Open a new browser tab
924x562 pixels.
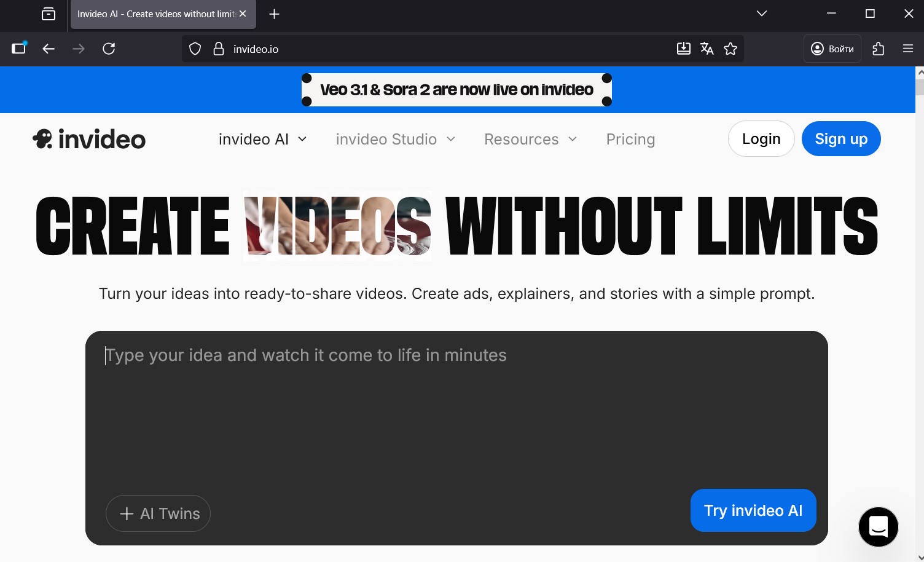click(x=275, y=14)
